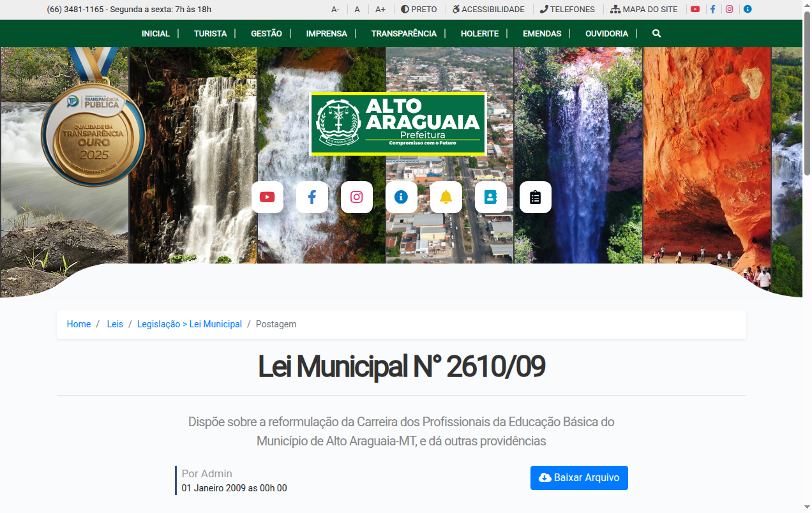This screenshot has width=812, height=513.
Task: Click the phone number (66) 3481-1165 text
Action: pyautogui.click(x=75, y=10)
